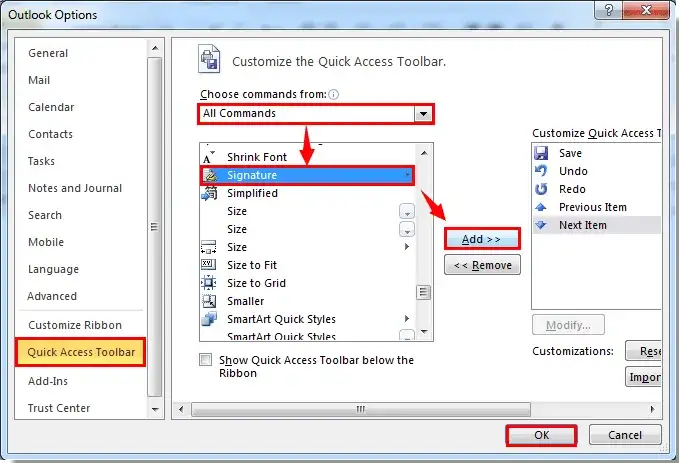Open the Add-Ins category
Viewport: 679px width, 463px height.
pos(48,381)
